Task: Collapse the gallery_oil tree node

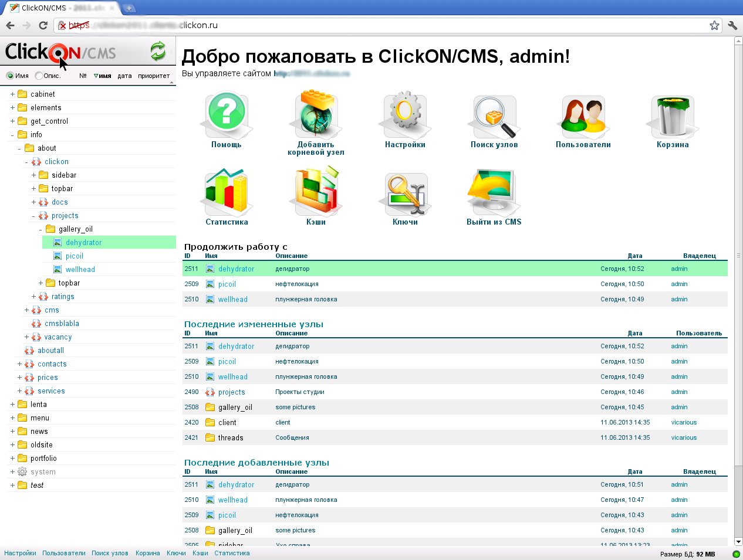Action: coord(40,229)
